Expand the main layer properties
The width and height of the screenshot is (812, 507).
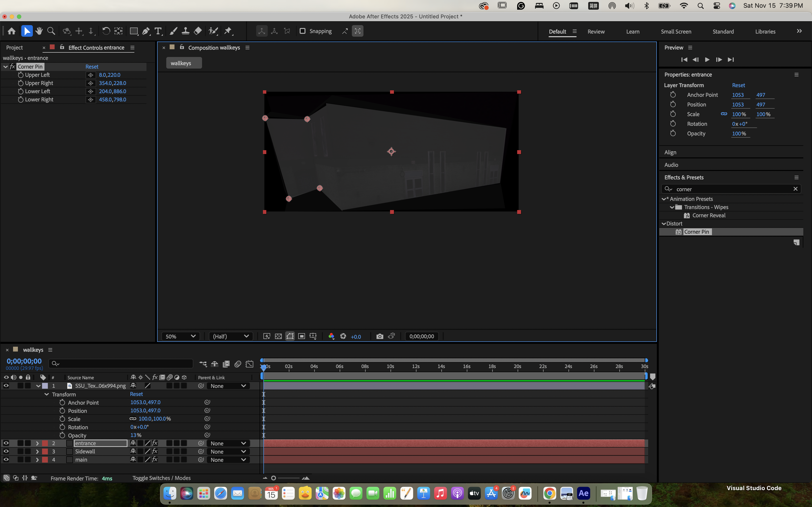pos(37,460)
